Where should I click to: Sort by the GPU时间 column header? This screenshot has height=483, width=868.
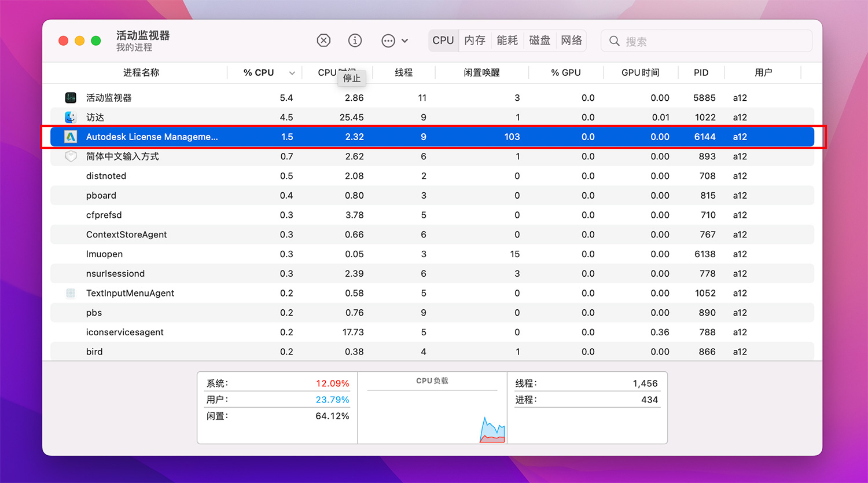(x=641, y=72)
